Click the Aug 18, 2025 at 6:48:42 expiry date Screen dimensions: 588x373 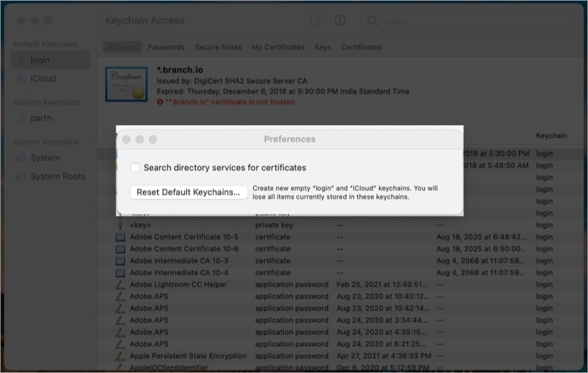481,237
